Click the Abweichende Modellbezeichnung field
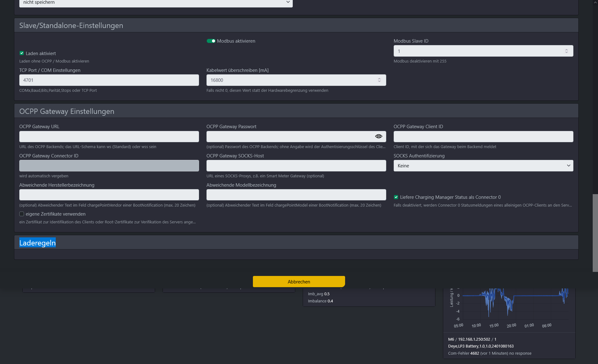The height and width of the screenshot is (364, 598). tap(296, 195)
